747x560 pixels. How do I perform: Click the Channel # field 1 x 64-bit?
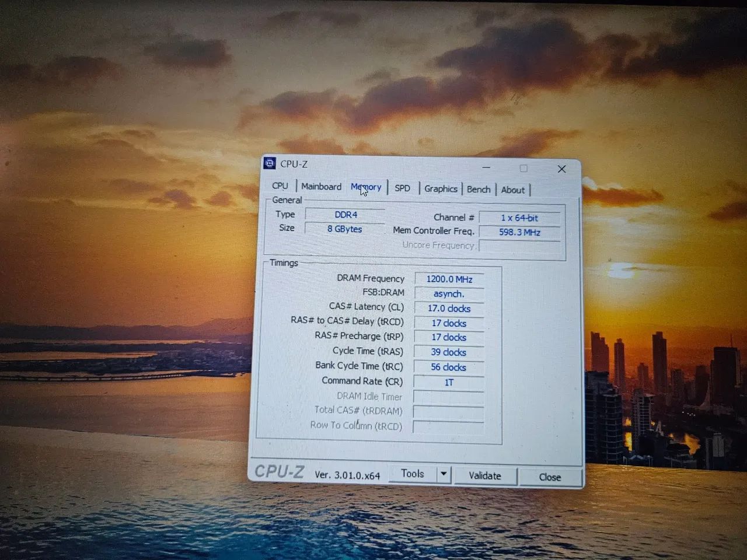(519, 218)
